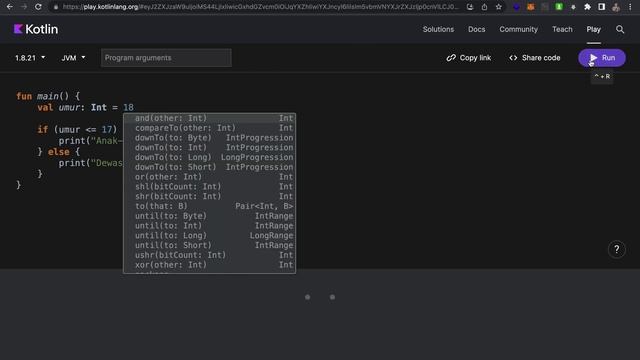Select until(to: Int) suggestion
This screenshot has height=360, width=640.
click(x=209, y=226)
